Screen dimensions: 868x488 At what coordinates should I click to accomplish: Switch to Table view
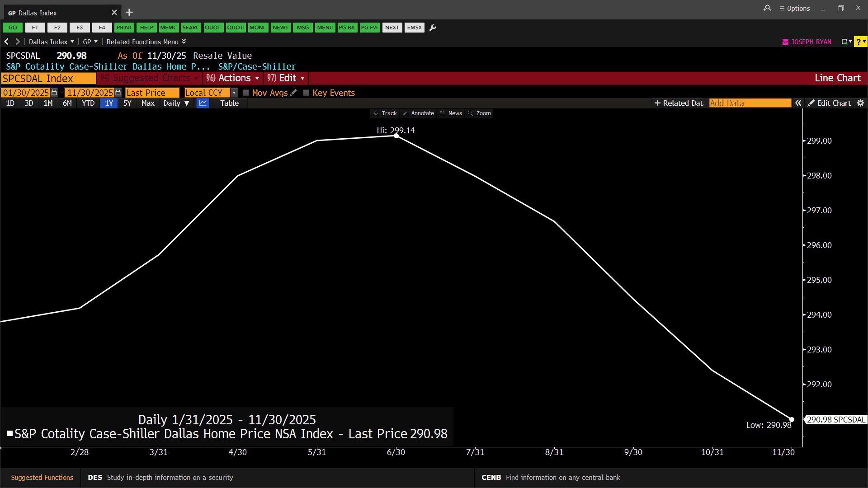tap(229, 103)
